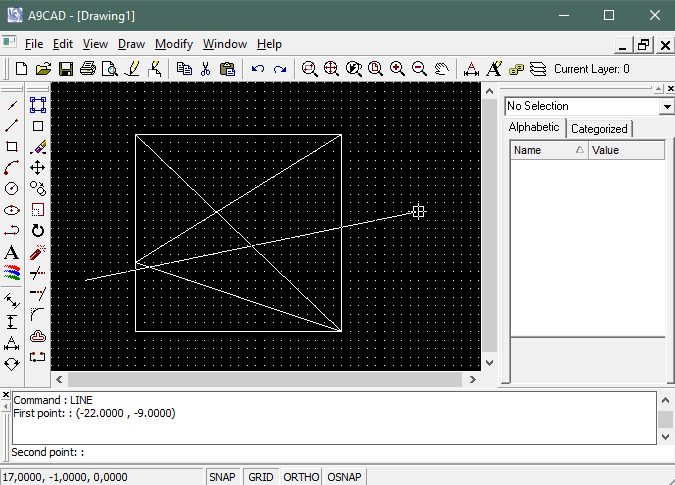Click the OSNAP status button
The width and height of the screenshot is (675, 485).
pyautogui.click(x=344, y=477)
